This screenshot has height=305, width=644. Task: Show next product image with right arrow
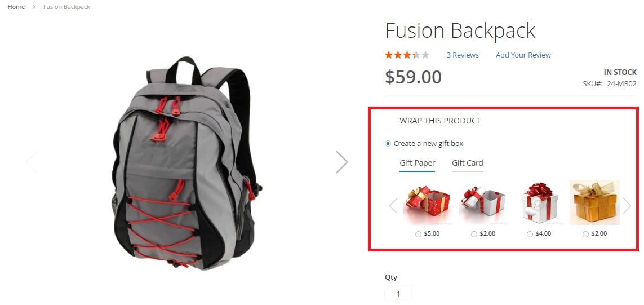[x=341, y=162]
